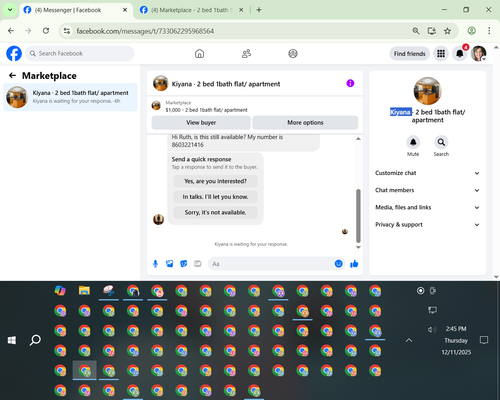The height and width of the screenshot is (400, 500).
Task: Open a new browser tab
Action: point(259,10)
